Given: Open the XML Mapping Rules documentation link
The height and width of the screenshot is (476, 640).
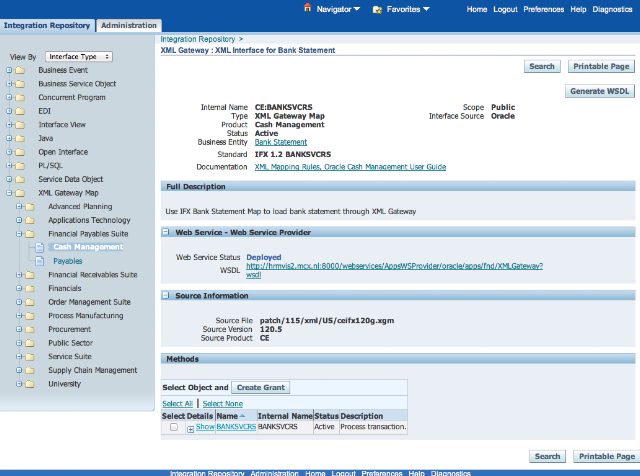Looking at the screenshot, I should [x=350, y=167].
